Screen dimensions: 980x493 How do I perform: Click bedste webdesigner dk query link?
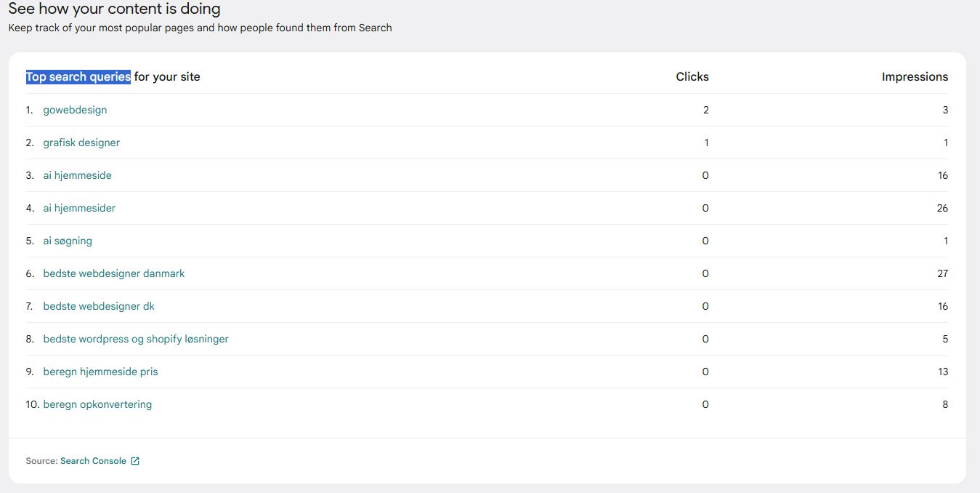coord(99,306)
